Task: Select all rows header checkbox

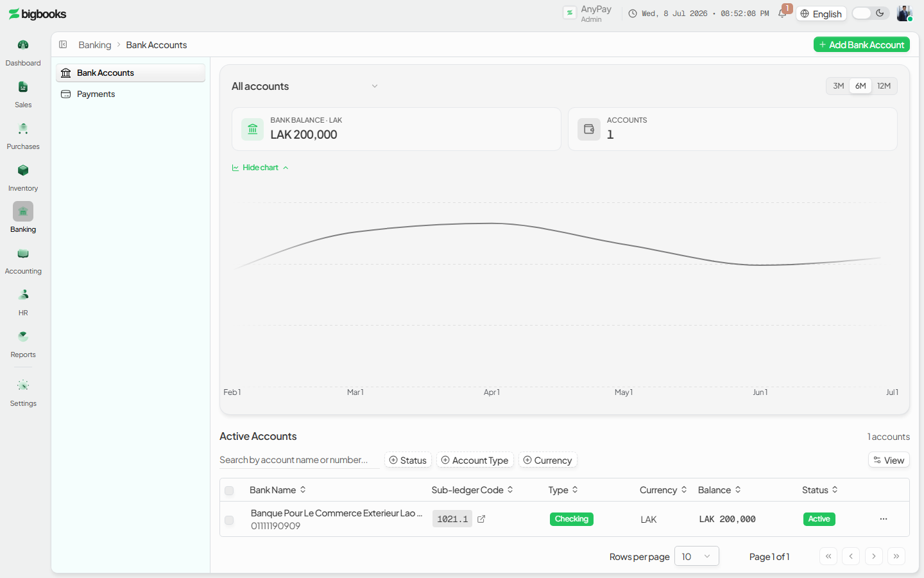Action: click(x=229, y=491)
